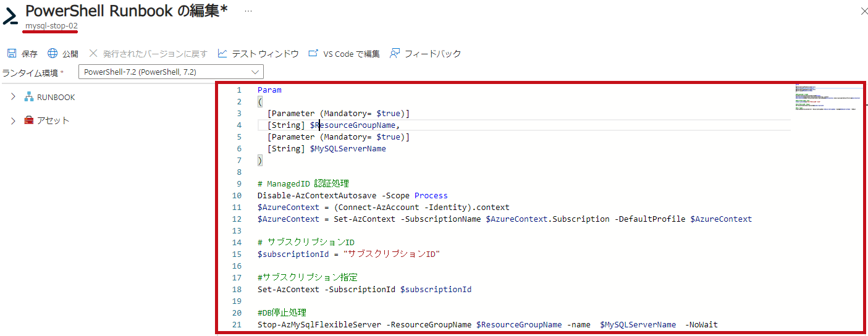
Task: Click the save disk icon
Action: point(12,54)
